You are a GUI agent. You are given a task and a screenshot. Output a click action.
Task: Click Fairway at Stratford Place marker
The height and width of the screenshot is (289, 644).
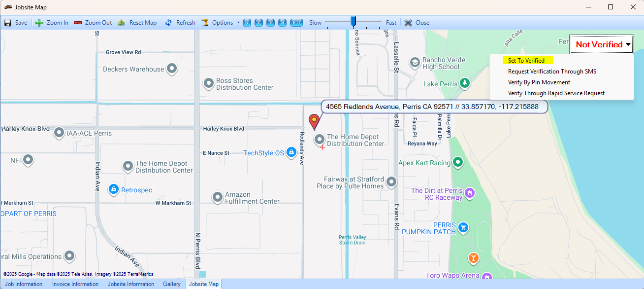[x=391, y=182]
